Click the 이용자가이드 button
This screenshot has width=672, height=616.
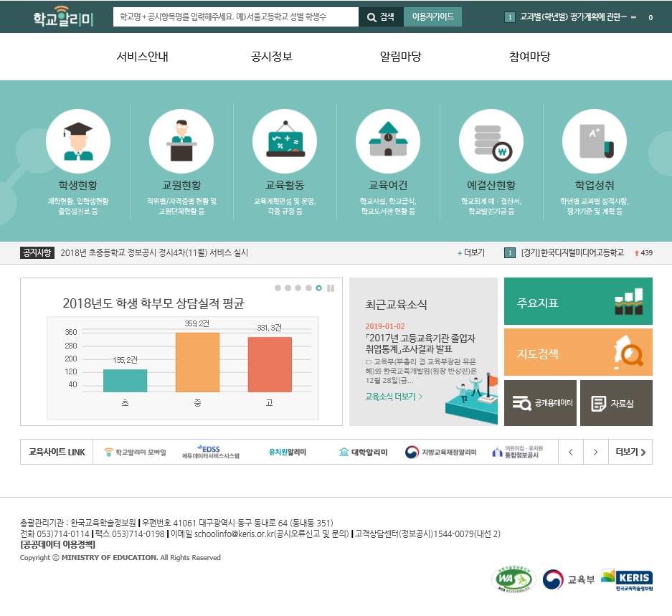click(x=432, y=17)
